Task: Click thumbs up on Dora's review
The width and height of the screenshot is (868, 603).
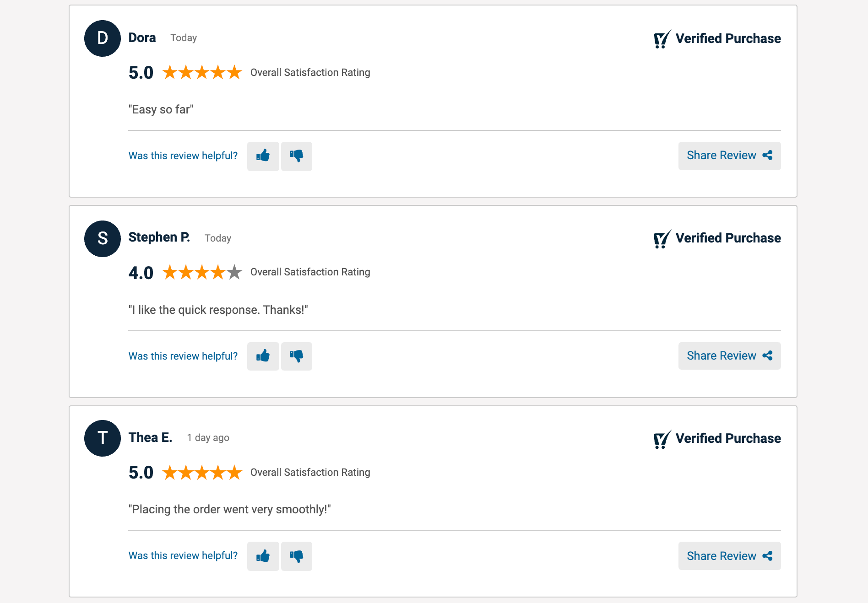Action: click(x=263, y=156)
